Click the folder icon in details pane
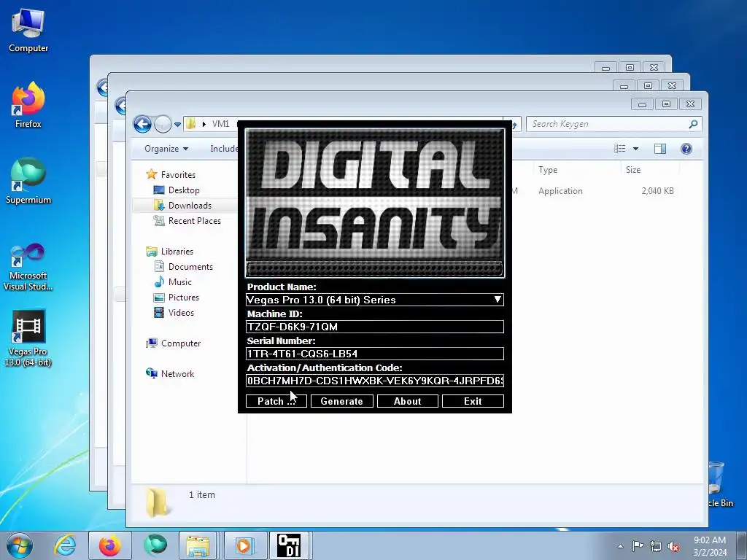This screenshot has height=560, width=747. (158, 503)
